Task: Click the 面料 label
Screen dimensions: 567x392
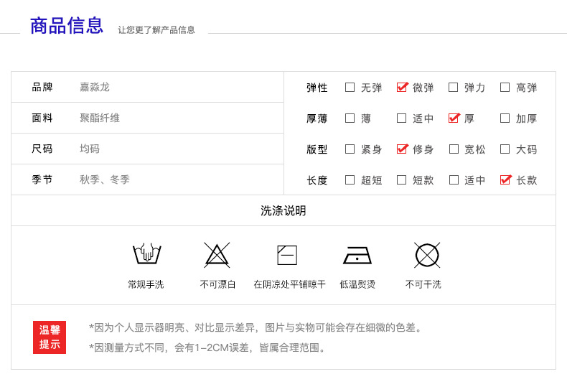Action: 42,118
